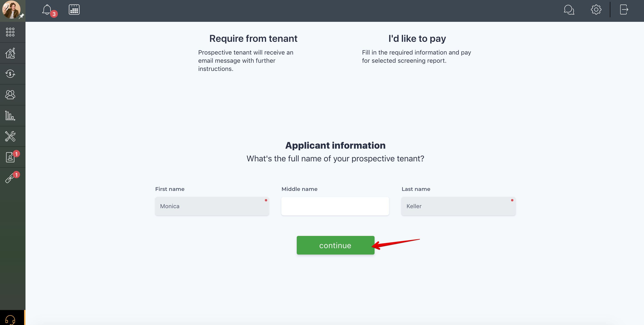Image resolution: width=644 pixels, height=325 pixels.
Task: Click the Applicant information heading
Action: 335,145
